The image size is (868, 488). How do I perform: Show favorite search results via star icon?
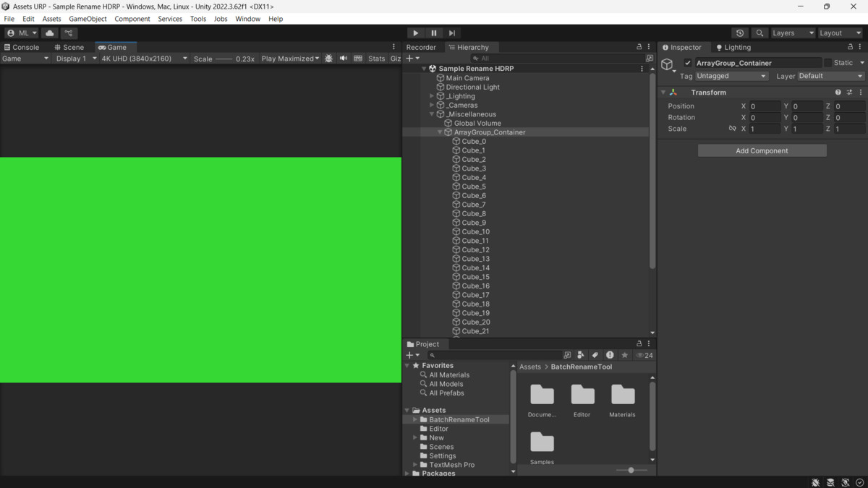coord(626,355)
